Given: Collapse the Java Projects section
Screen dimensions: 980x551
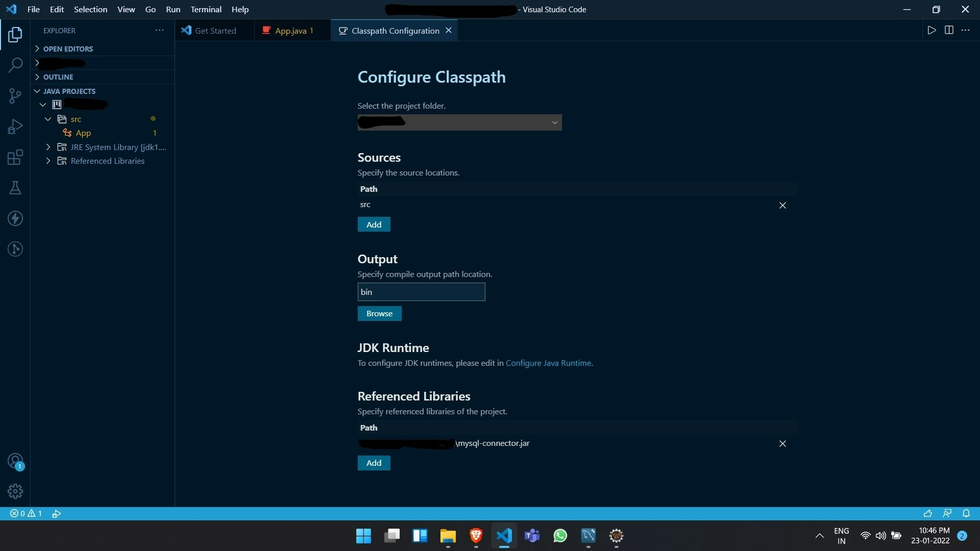Looking at the screenshot, I should (69, 91).
